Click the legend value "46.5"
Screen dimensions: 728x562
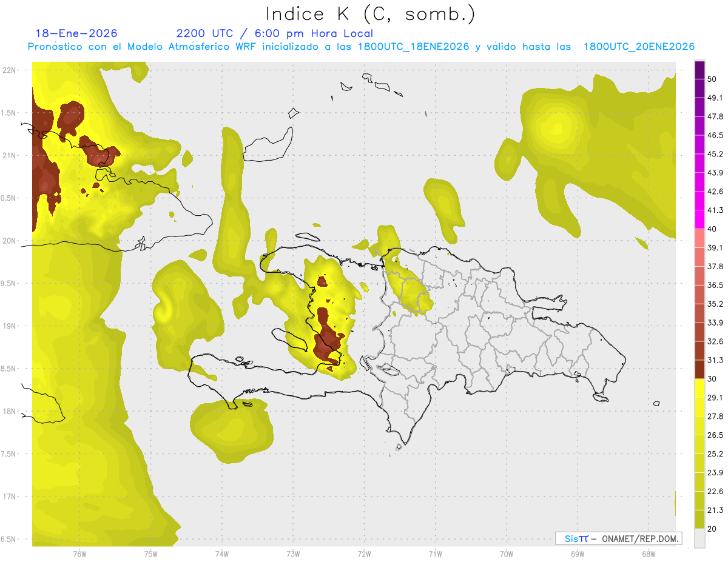point(715,135)
